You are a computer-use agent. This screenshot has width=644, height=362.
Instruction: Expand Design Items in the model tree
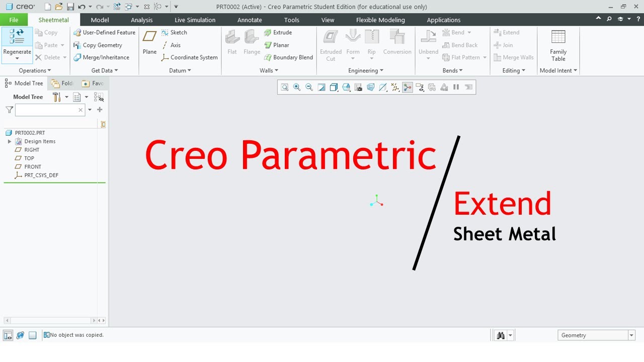(10, 141)
